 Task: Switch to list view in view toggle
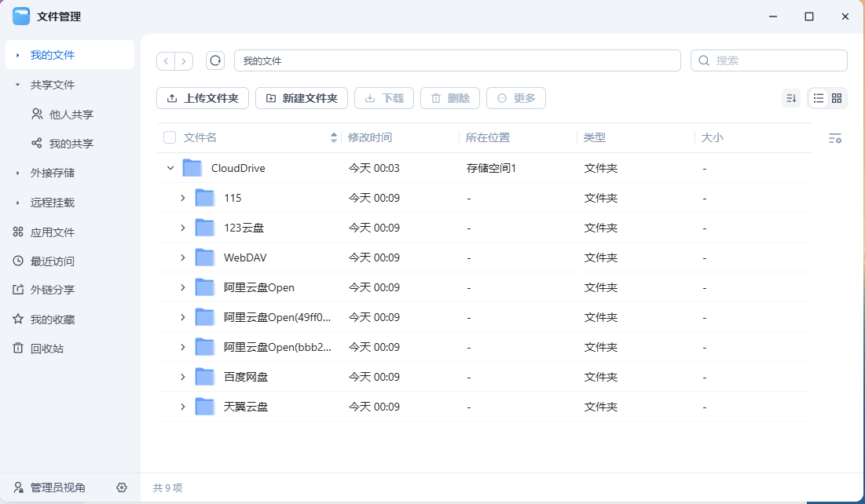(817, 98)
